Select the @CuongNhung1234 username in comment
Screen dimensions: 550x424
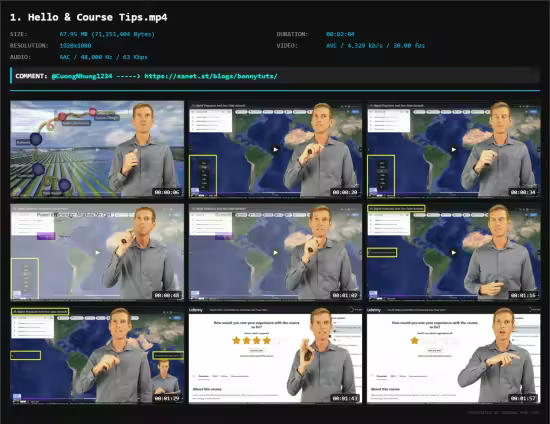[82, 76]
